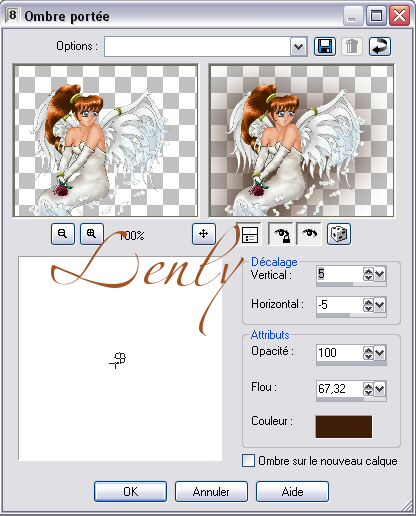Toggle auto proof eye with lock
This screenshot has height=516, width=416.
point(281,234)
